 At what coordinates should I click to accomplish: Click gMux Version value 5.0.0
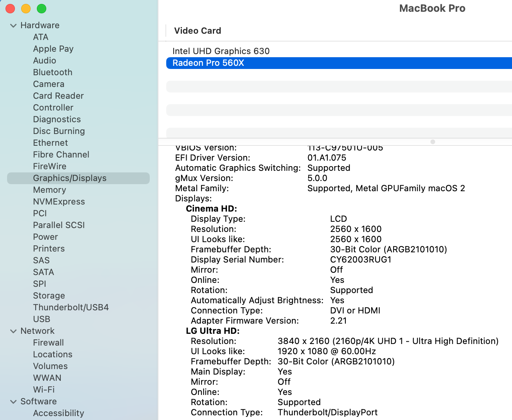tap(317, 178)
